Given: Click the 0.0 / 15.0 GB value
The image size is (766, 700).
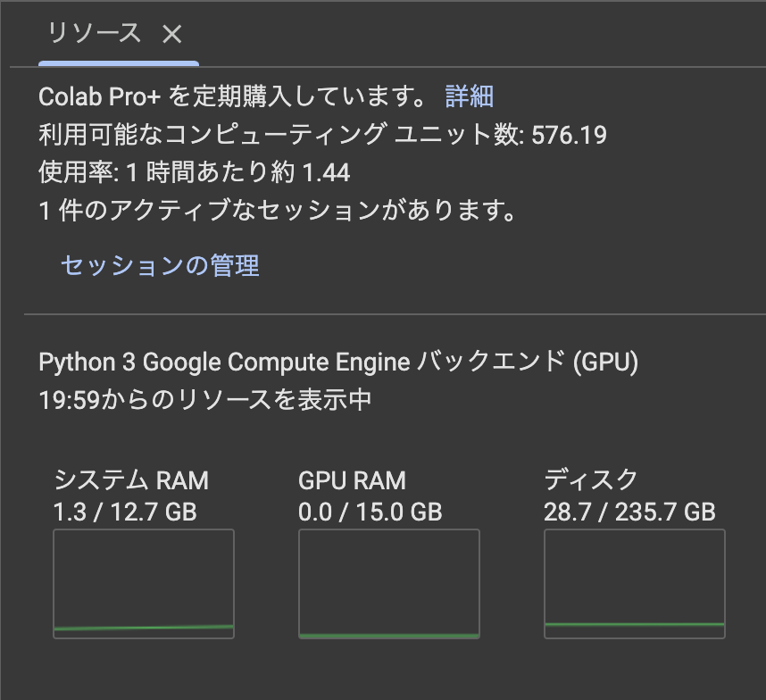Looking at the screenshot, I should (x=370, y=512).
